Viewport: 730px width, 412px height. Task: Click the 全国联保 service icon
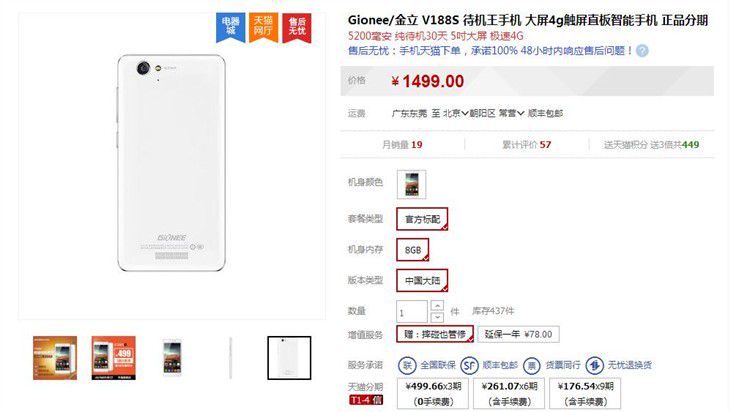pyautogui.click(x=407, y=365)
